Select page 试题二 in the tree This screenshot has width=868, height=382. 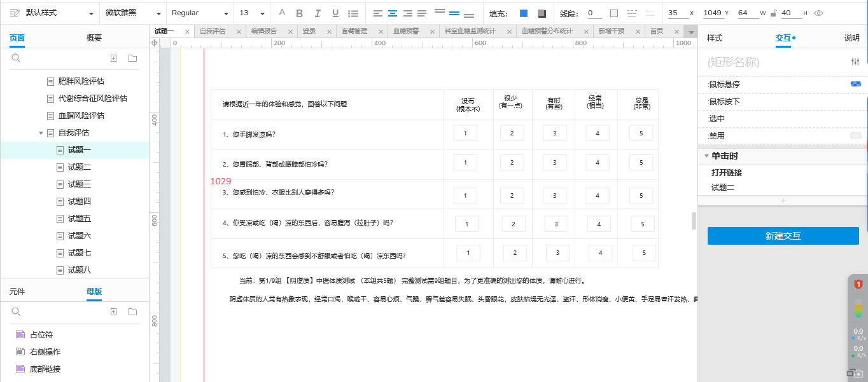80,167
